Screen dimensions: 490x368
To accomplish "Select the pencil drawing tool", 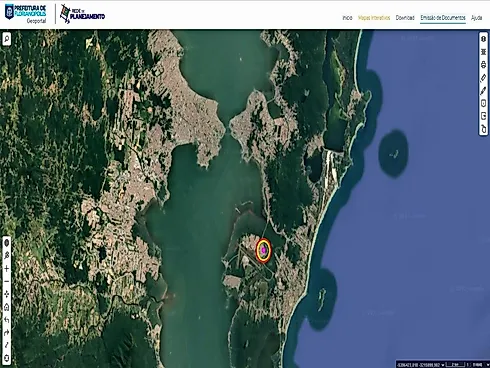I will (483, 91).
